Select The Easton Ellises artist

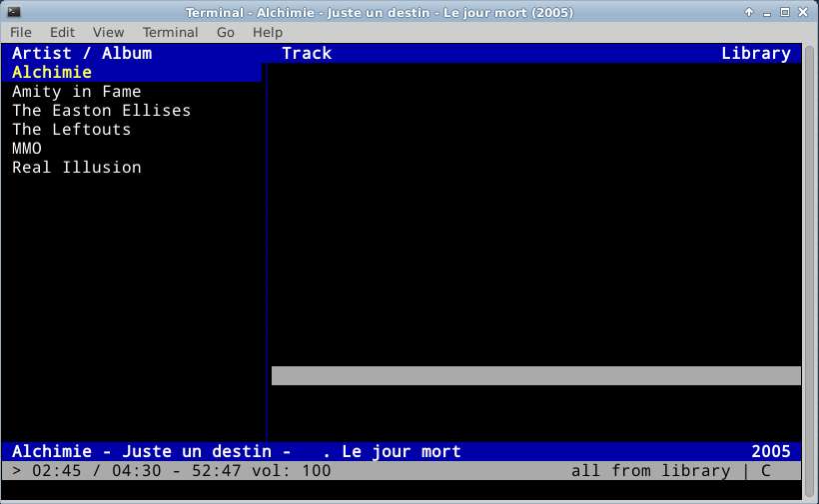(x=101, y=110)
